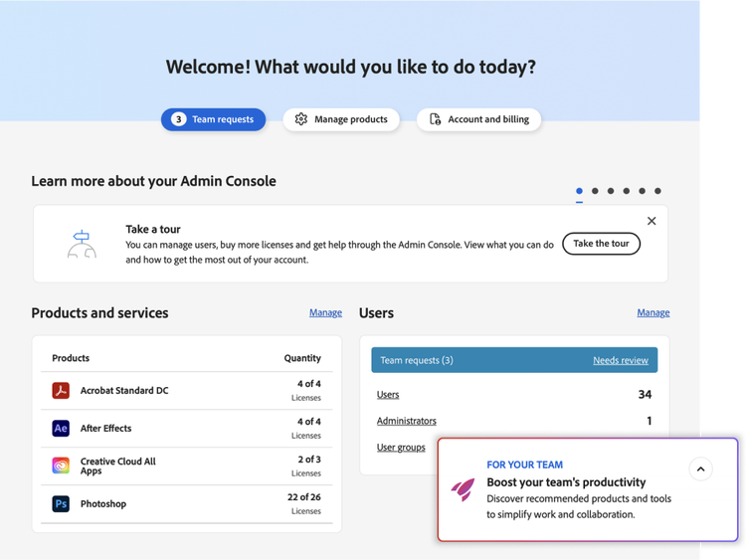The width and height of the screenshot is (746, 560).
Task: Select the last carousel pagination dot
Action: [657, 191]
